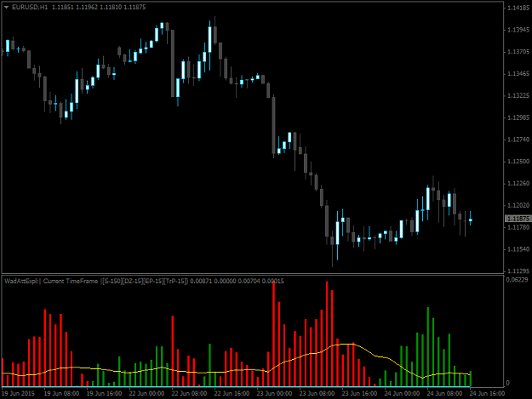532x399 pixels.
Task: Click the 23 Jun 00:00 time label
Action: [x=274, y=394]
